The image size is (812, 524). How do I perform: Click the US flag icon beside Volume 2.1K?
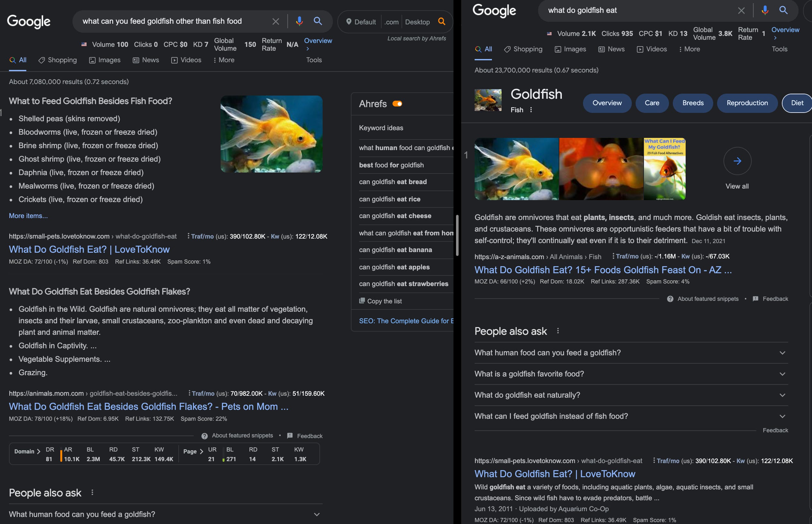pos(549,33)
